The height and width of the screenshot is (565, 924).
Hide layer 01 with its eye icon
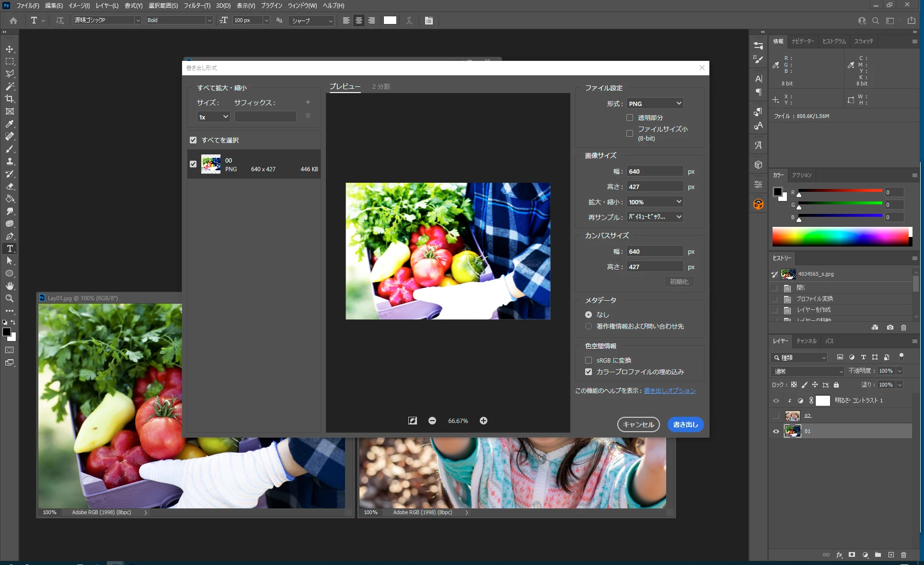point(776,431)
